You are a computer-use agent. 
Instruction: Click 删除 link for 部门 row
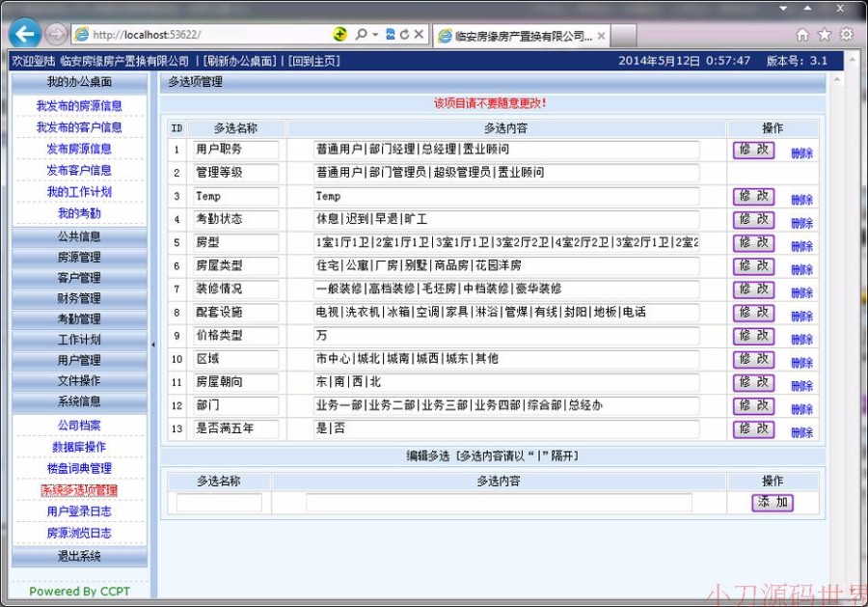[801, 409]
